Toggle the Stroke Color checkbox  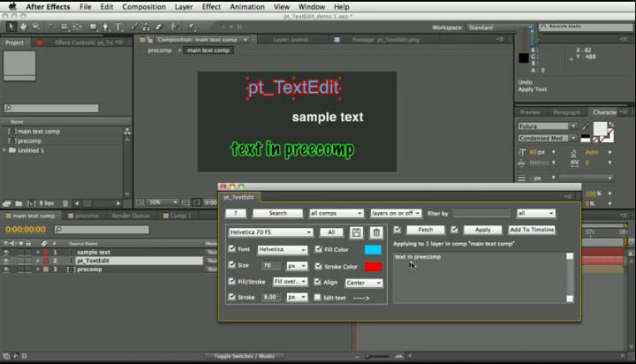point(318,266)
